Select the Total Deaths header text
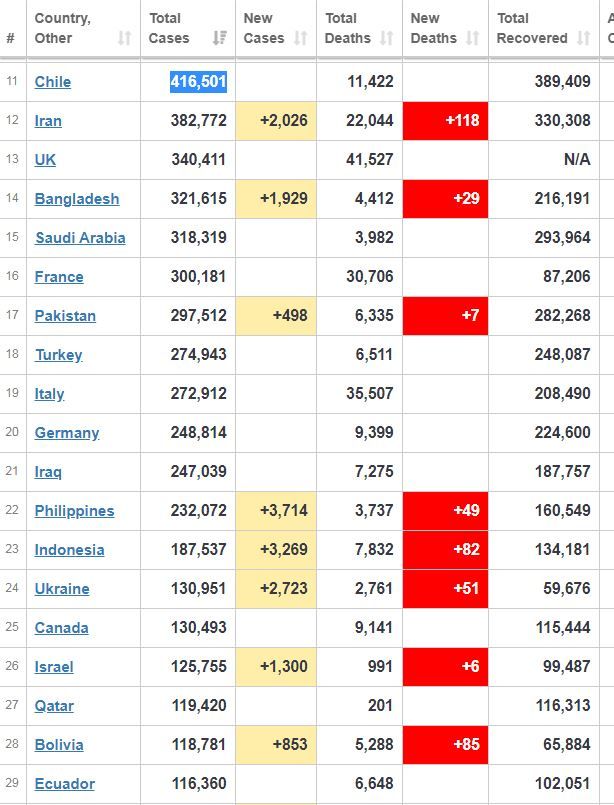The height and width of the screenshot is (805, 614). [x=348, y=28]
